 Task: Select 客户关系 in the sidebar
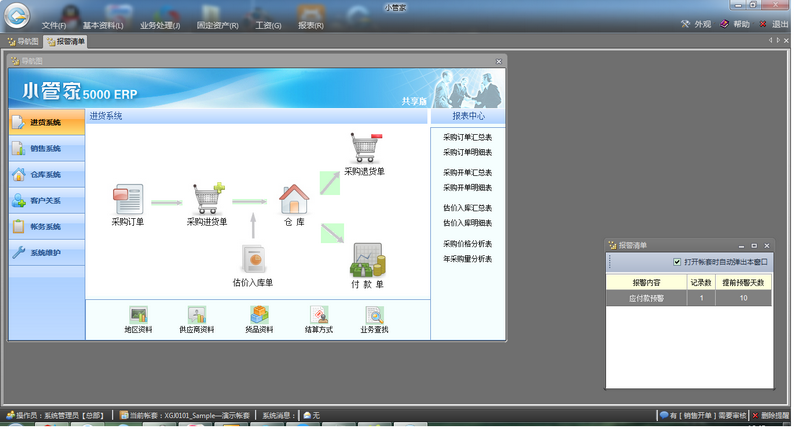(46, 200)
